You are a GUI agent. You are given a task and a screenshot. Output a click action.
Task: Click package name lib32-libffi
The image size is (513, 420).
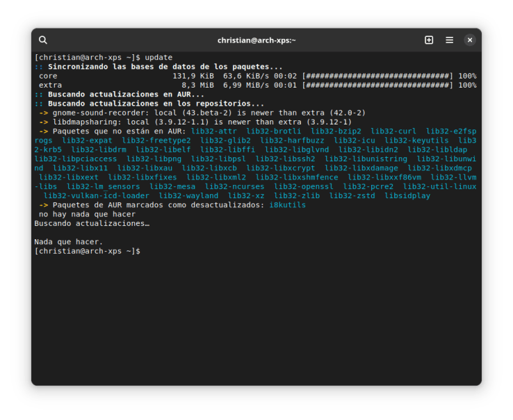[x=228, y=150]
